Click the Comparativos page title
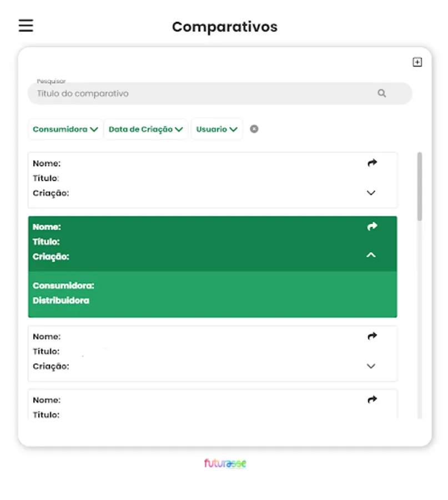Image resolution: width=448 pixels, height=500 pixels. pos(225,27)
